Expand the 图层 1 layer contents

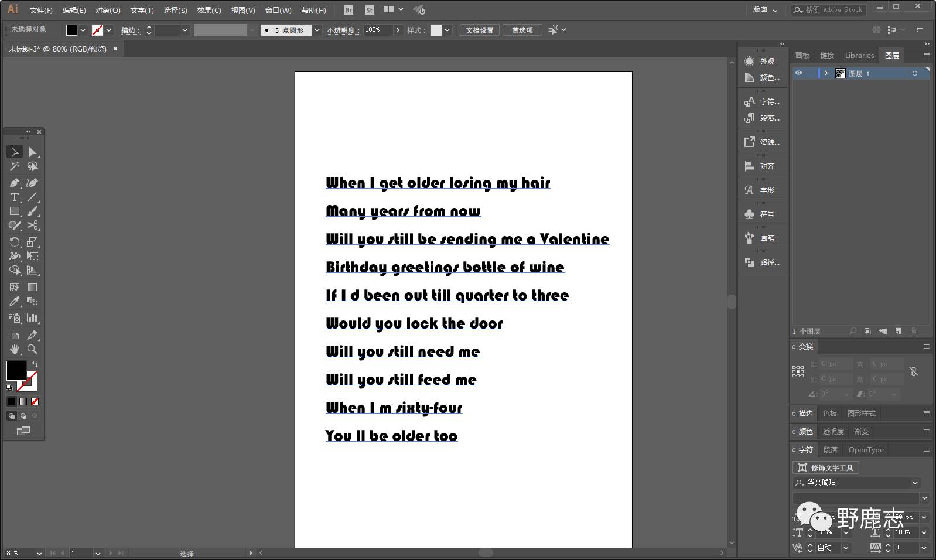click(826, 73)
